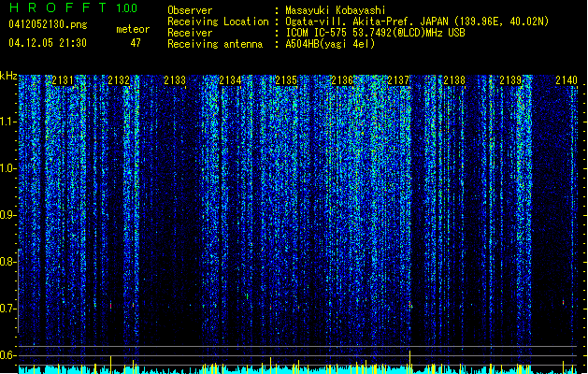The image size is (588, 374).
Task: Click the Receiver label
Action: pyautogui.click(x=190, y=33)
